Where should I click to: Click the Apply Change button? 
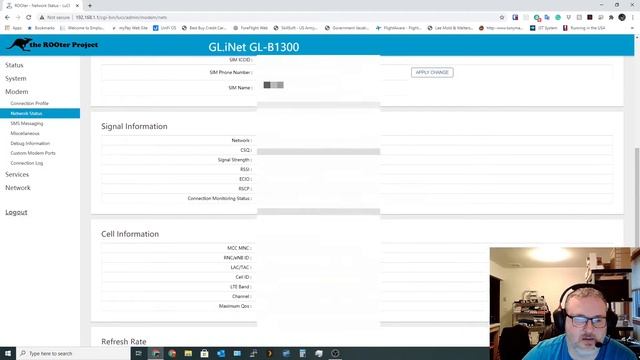[x=432, y=73]
